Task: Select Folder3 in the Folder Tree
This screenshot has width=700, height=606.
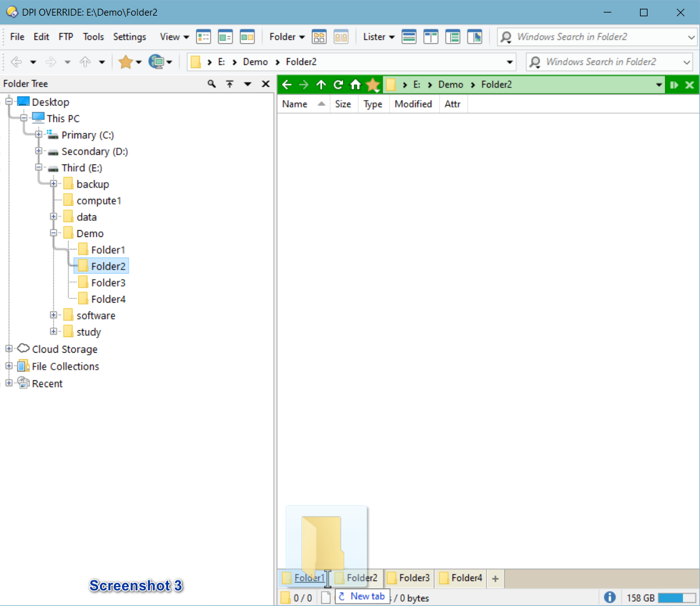Action: tap(108, 283)
